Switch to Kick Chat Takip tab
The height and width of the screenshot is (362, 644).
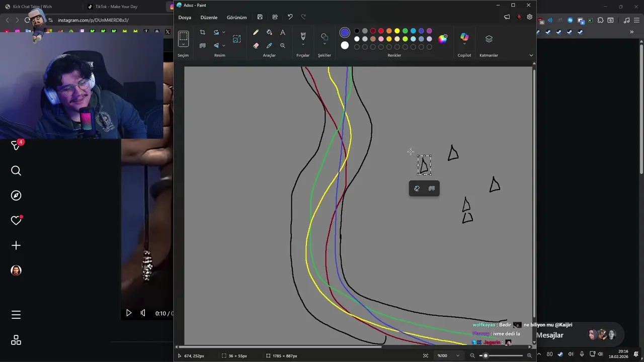[32, 7]
